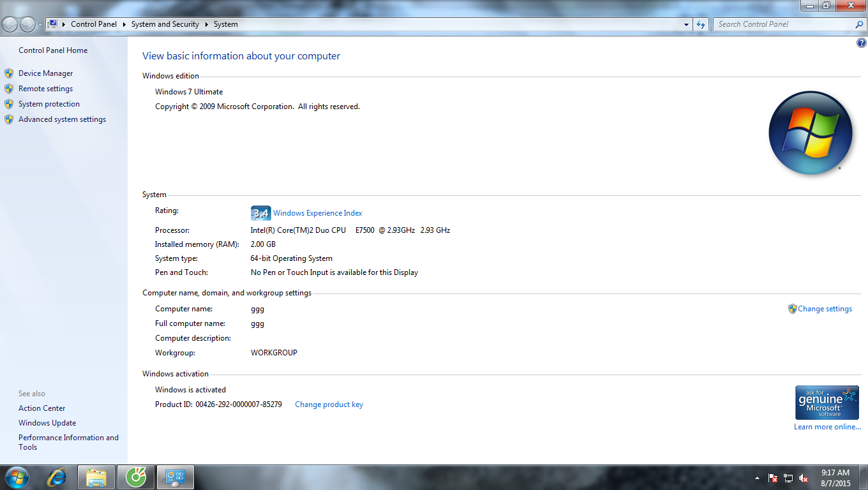Open Action Center under See also
Image resolution: width=868 pixels, height=490 pixels.
coord(42,408)
